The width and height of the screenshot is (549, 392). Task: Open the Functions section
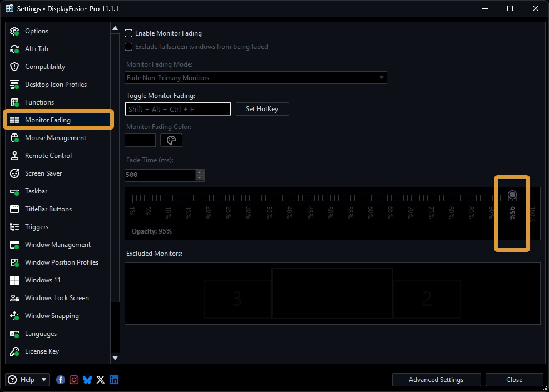(58, 102)
